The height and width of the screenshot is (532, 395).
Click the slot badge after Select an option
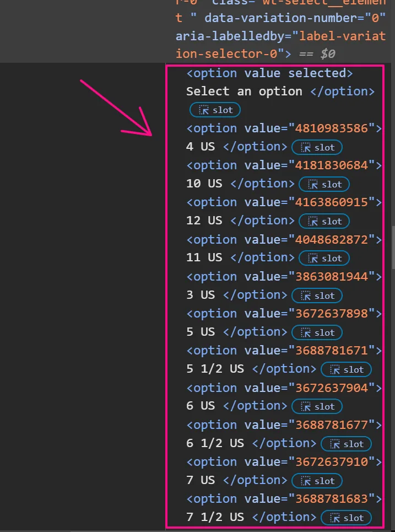pos(215,110)
